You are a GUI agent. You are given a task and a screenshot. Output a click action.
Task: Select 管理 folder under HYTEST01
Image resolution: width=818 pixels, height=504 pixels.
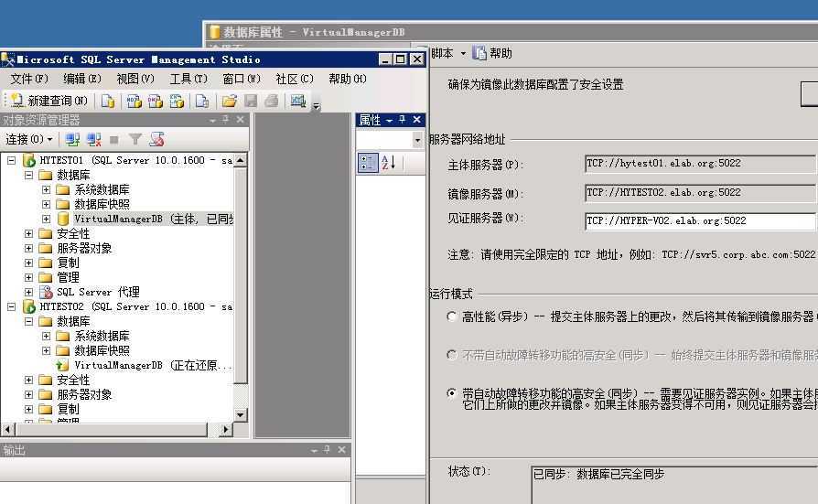[x=68, y=277]
